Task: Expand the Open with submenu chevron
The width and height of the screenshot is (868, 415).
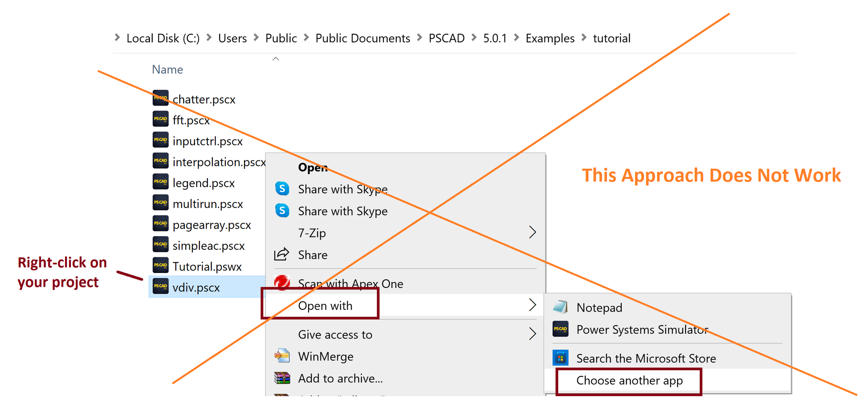Action: pos(532,305)
